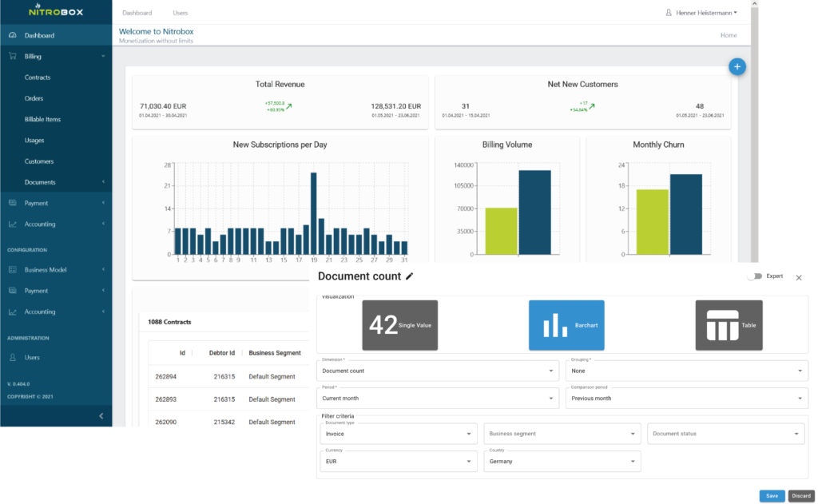The image size is (818, 504).
Task: Open the Users tab in top bar
Action: click(x=180, y=13)
